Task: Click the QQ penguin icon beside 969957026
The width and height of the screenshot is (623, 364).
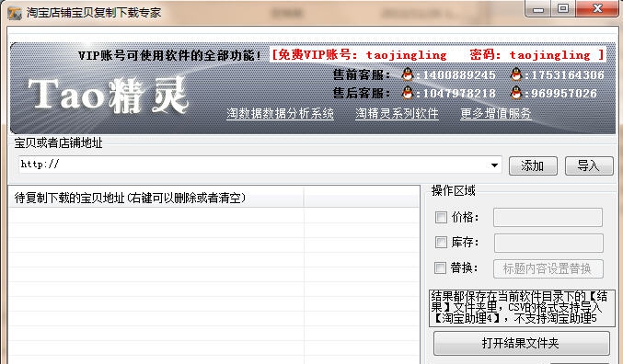Action: [516, 93]
